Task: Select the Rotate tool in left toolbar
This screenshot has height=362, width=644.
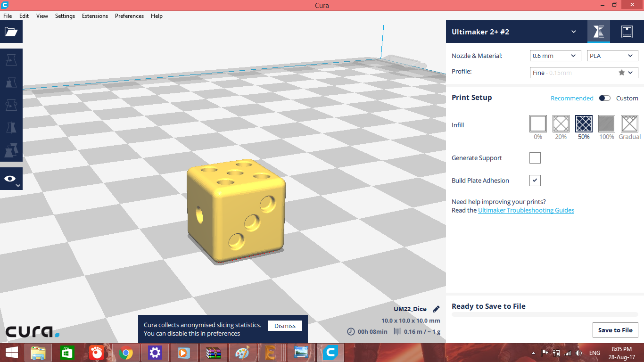Action: (x=11, y=105)
